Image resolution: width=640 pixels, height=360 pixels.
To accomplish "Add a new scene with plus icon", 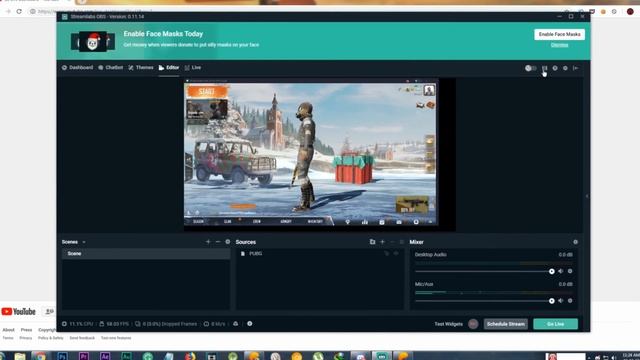I will 208,242.
